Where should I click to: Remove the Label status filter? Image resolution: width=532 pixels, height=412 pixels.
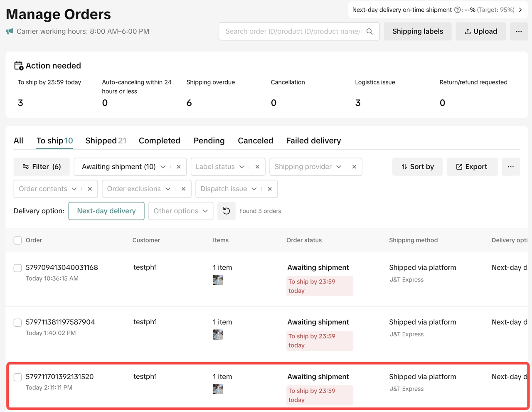257,167
